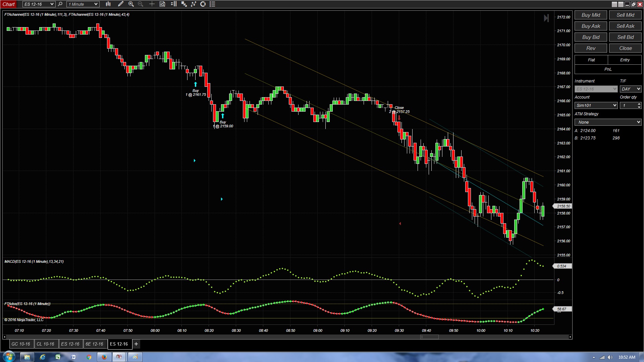This screenshot has height=362, width=644.
Task: Toggle the chart trader panel icon
Action: click(x=173, y=4)
